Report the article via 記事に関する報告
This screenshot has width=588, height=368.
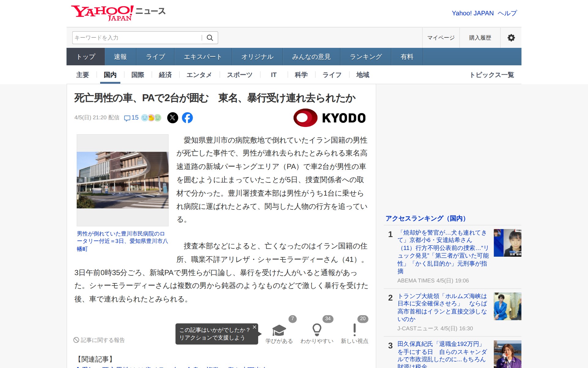100,340
